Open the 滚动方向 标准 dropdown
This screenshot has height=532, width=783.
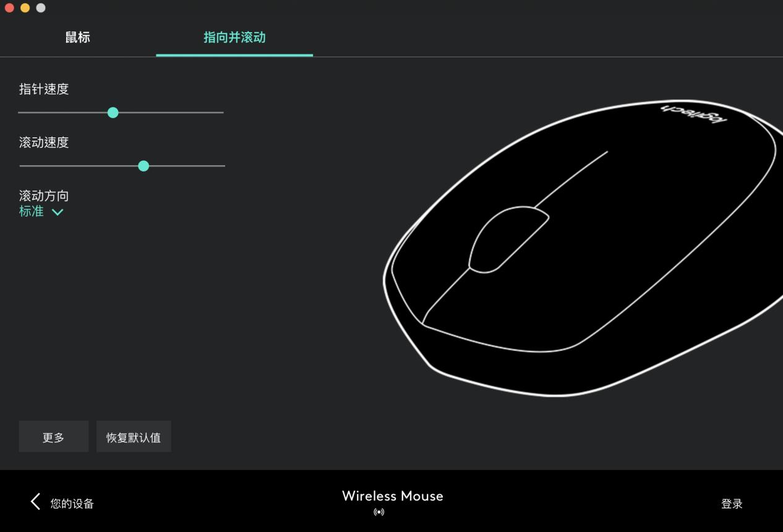coord(41,212)
